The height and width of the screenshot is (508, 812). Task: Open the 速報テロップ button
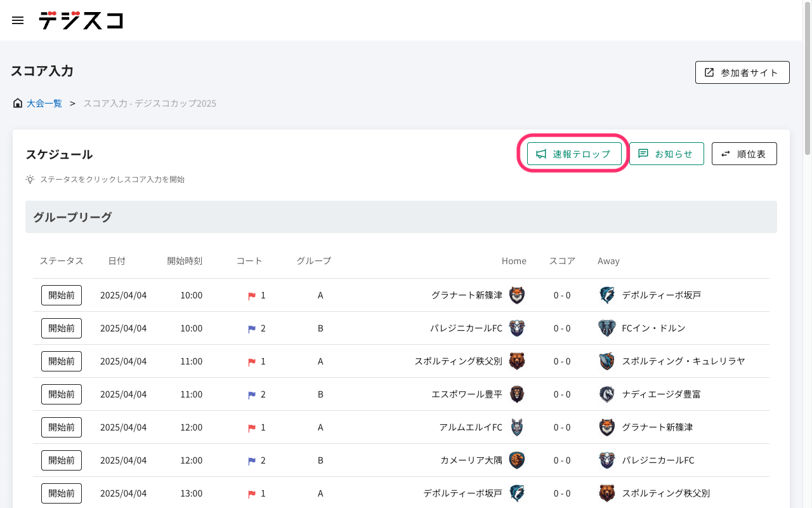point(574,154)
